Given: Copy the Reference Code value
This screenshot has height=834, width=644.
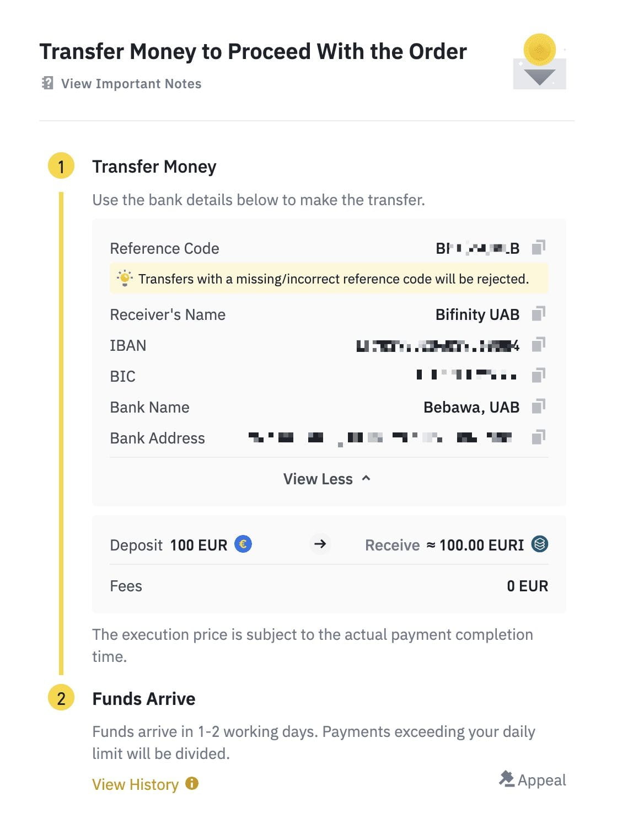Looking at the screenshot, I should tap(538, 247).
